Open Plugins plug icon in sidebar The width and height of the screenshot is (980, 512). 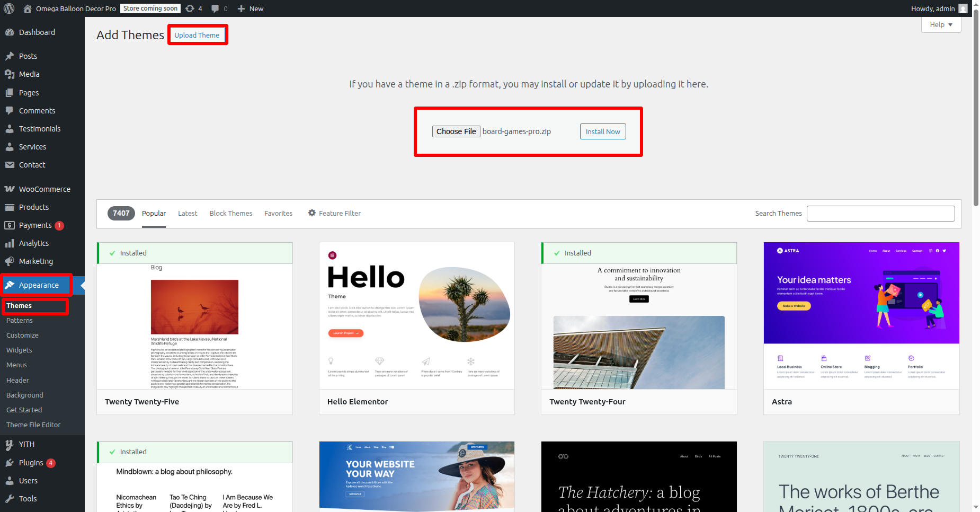[10, 463]
